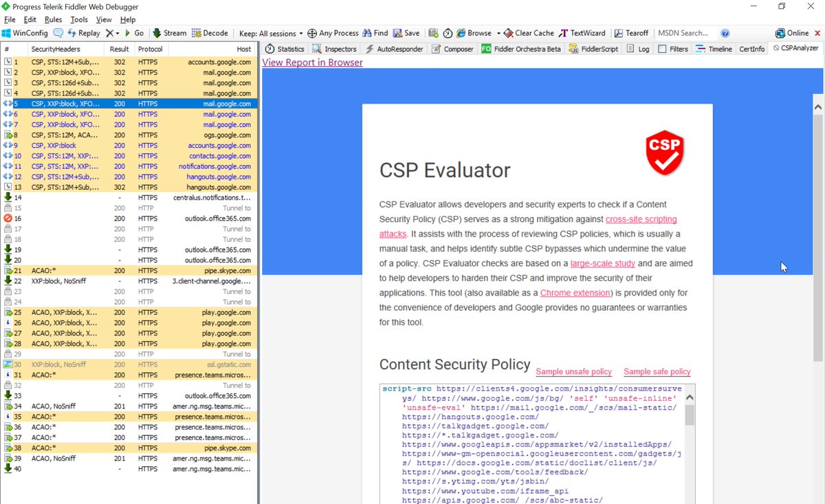The image size is (825, 504).
Task: Click the policy textbox scrollbar thumb
Action: [690, 415]
